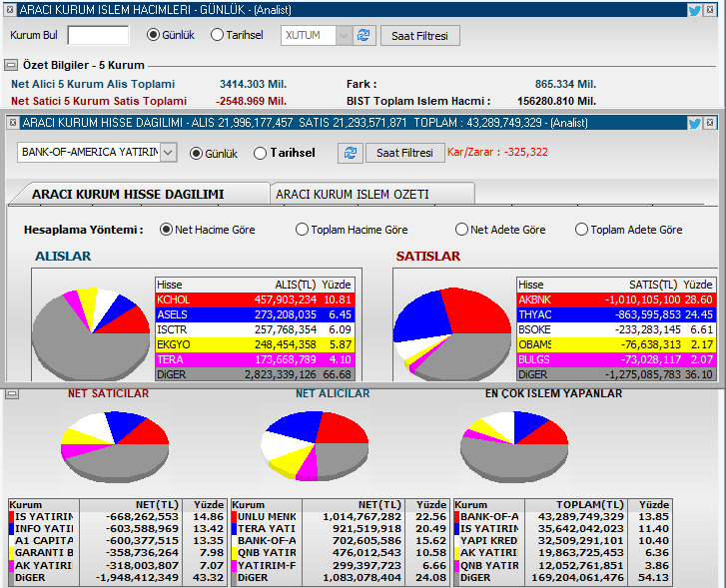Click the ALISLAR pie chart
Image resolution: width=726 pixels, height=588 pixels.
pos(91,332)
